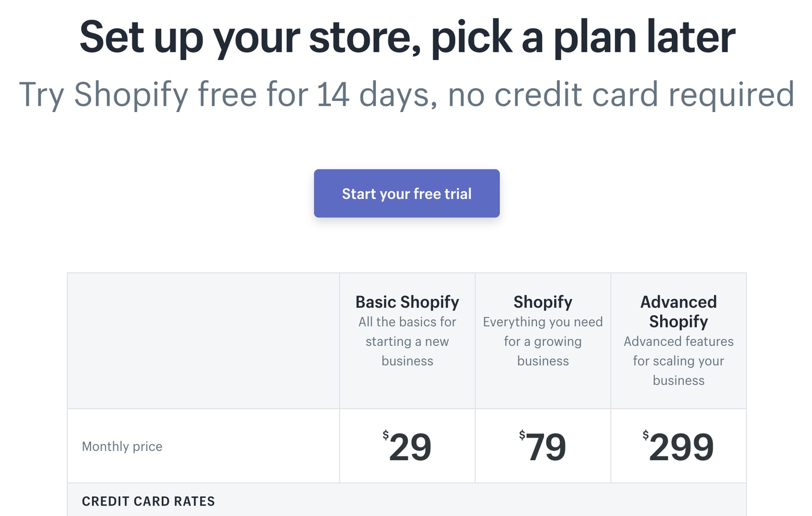Click the Start your free trial button
Viewport: 812px width, 516px height.
[407, 193]
